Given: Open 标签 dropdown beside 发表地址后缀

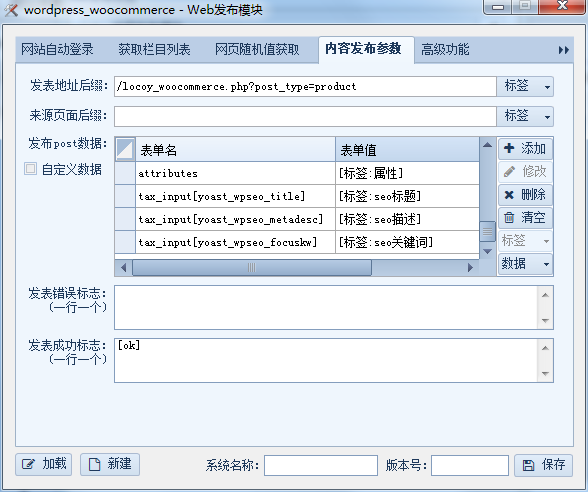Looking at the screenshot, I should [x=525, y=87].
